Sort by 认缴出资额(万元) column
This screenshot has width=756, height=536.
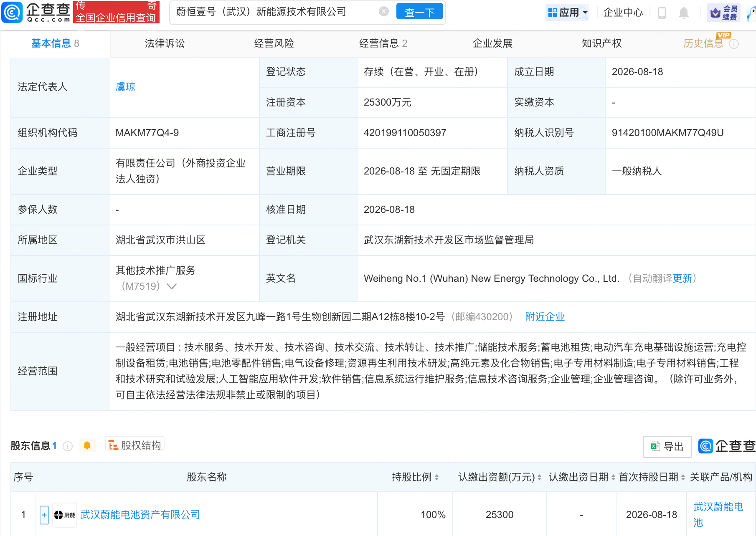539,477
